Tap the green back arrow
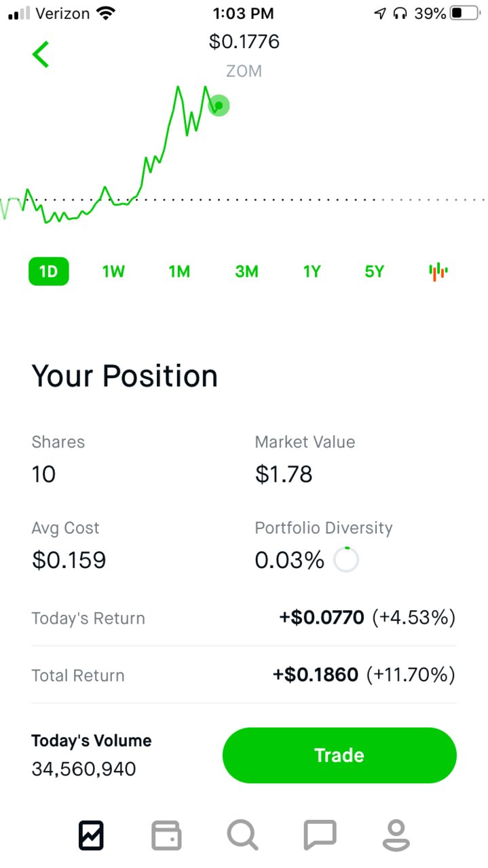 click(x=41, y=54)
